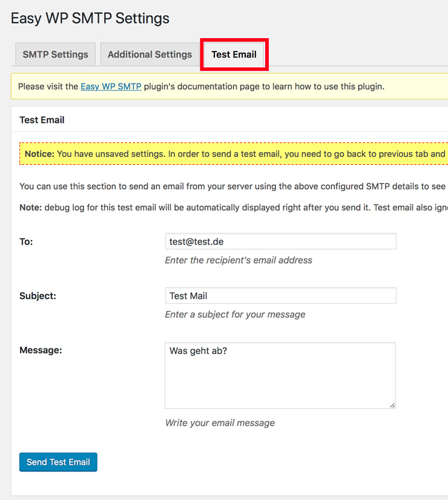Select the Test Email tab
Image resolution: width=448 pixels, height=500 pixels.
coord(234,55)
